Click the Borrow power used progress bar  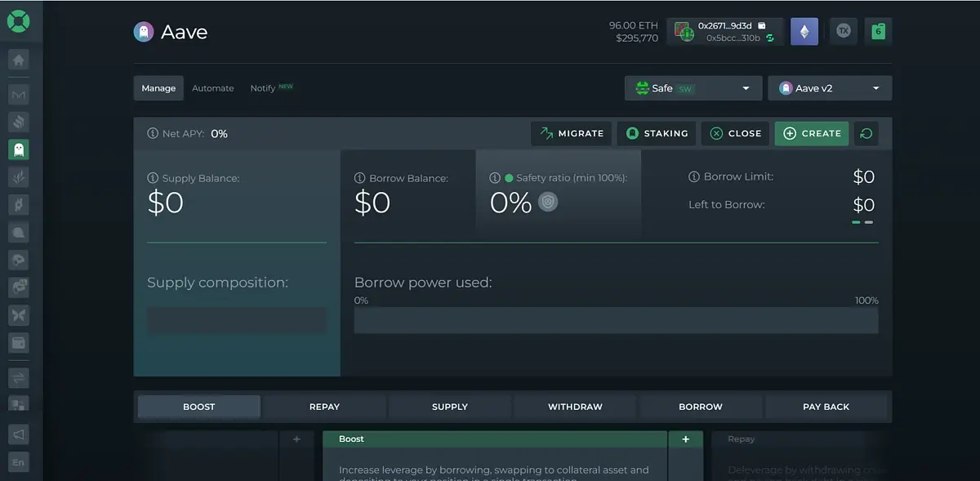[617, 320]
